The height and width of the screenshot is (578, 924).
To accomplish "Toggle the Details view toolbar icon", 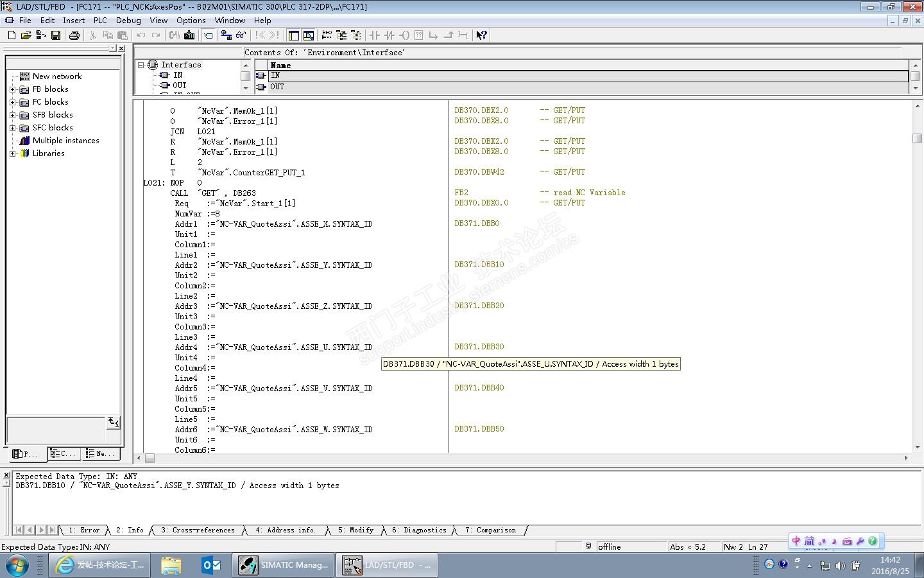I will (309, 35).
